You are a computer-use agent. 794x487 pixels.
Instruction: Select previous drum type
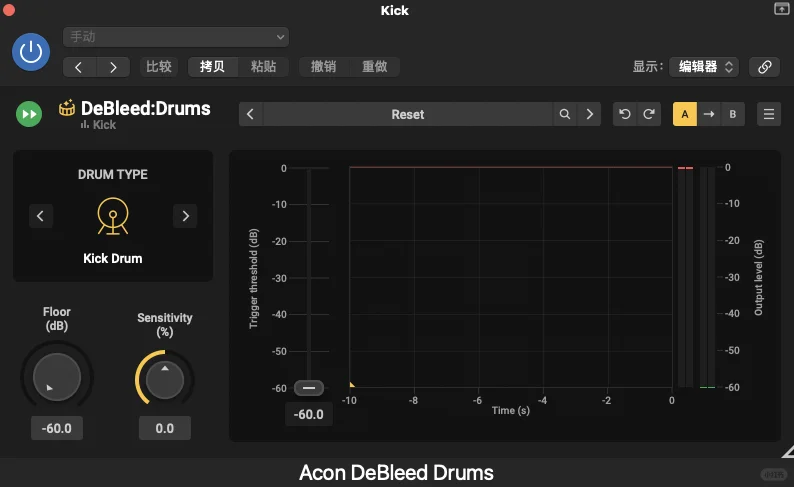(41, 216)
